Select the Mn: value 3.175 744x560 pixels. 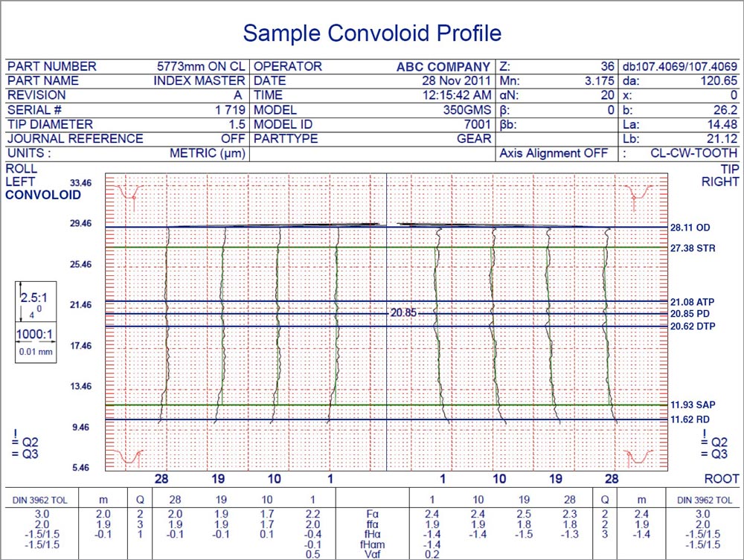pyautogui.click(x=599, y=80)
